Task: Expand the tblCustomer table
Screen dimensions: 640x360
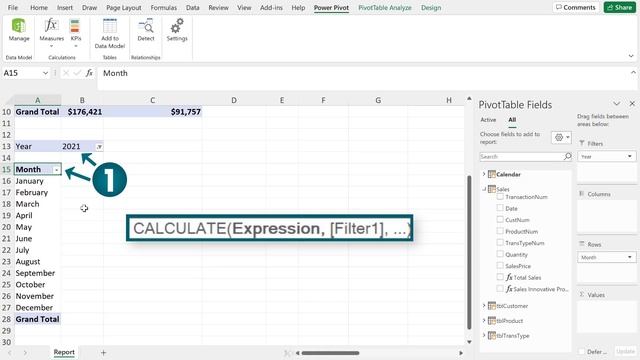Action: point(484,306)
